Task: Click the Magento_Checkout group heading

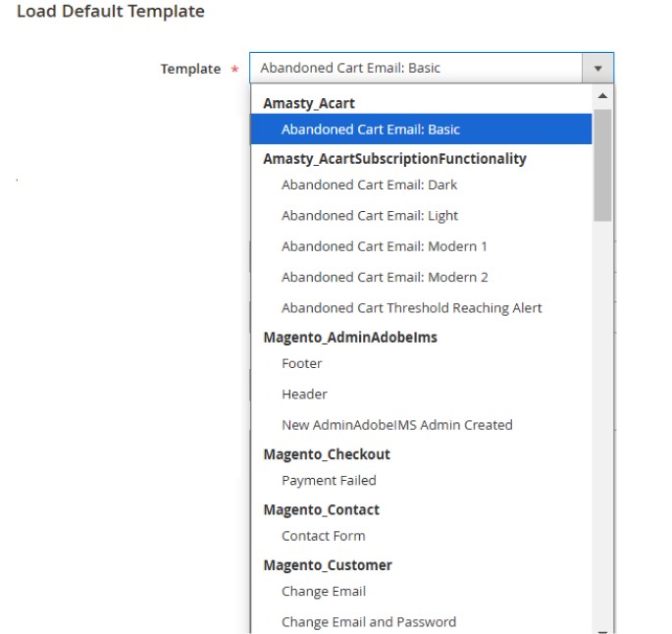Action: pos(327,454)
